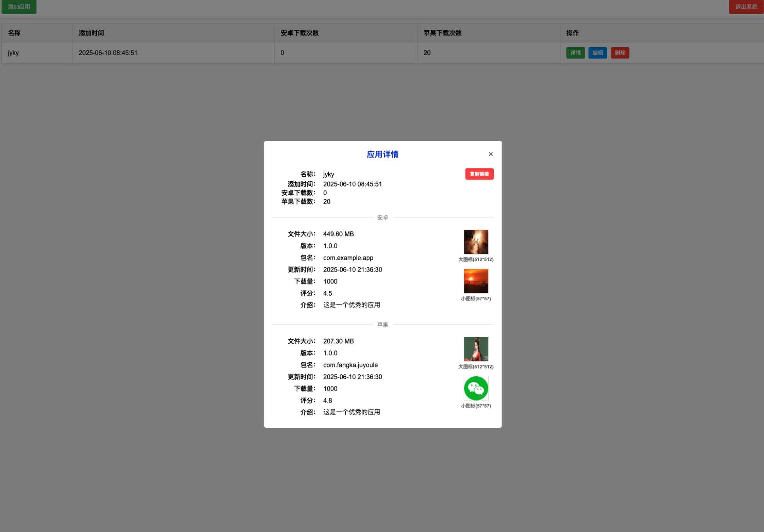Click the 退出系统 button at top right

pyautogui.click(x=746, y=7)
